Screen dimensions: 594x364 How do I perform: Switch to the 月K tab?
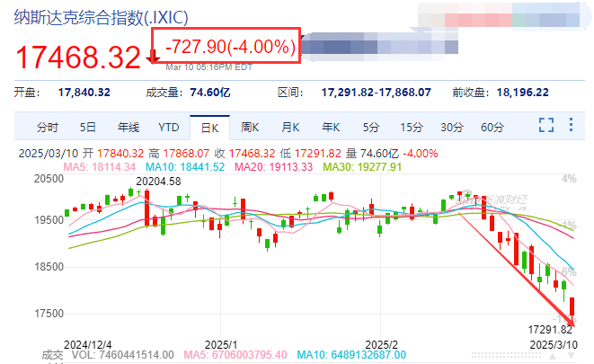click(290, 128)
